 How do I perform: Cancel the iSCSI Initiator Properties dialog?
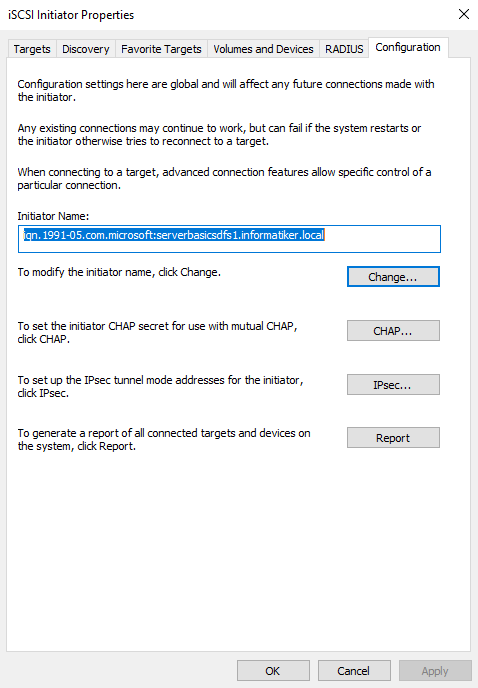point(354,671)
